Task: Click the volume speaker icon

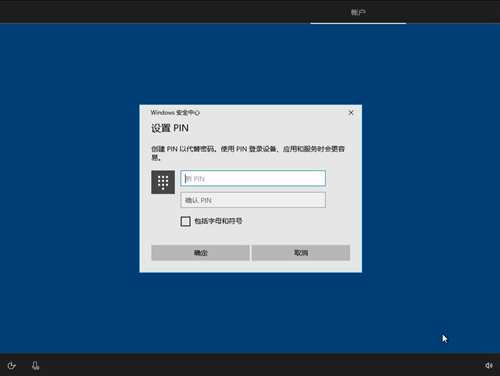Action: 489,365
